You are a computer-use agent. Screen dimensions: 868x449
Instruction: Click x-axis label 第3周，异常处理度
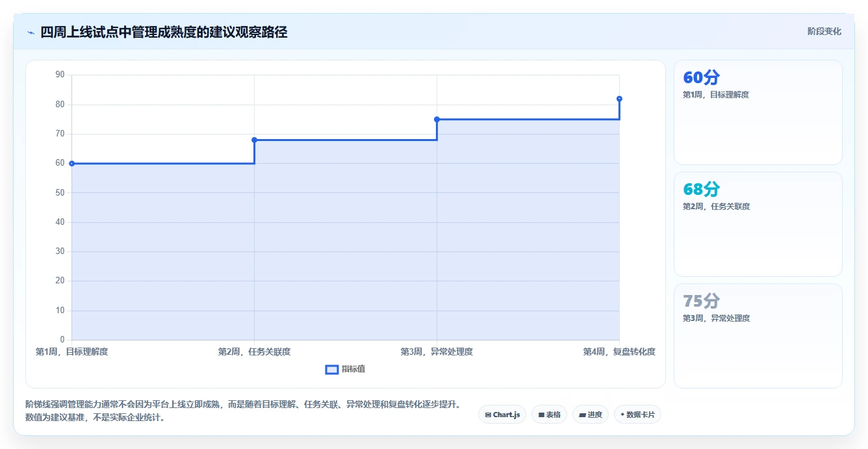click(437, 352)
